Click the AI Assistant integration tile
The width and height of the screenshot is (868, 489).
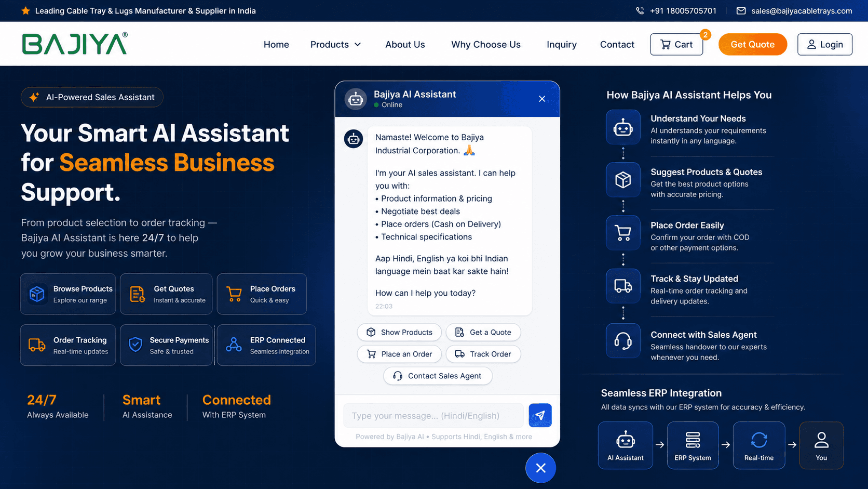point(626,445)
